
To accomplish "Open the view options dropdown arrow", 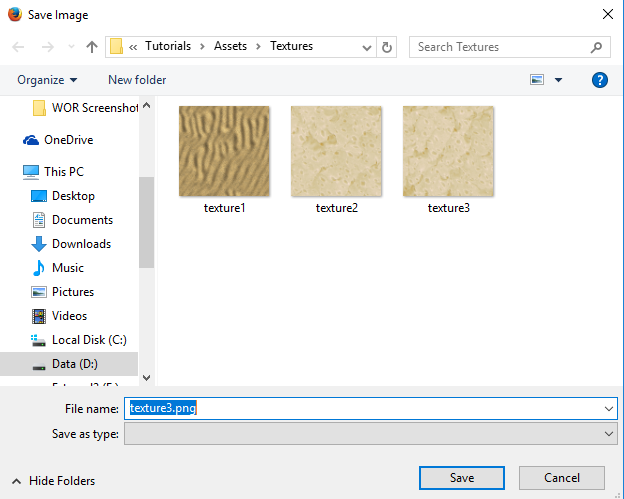I will (x=558, y=80).
